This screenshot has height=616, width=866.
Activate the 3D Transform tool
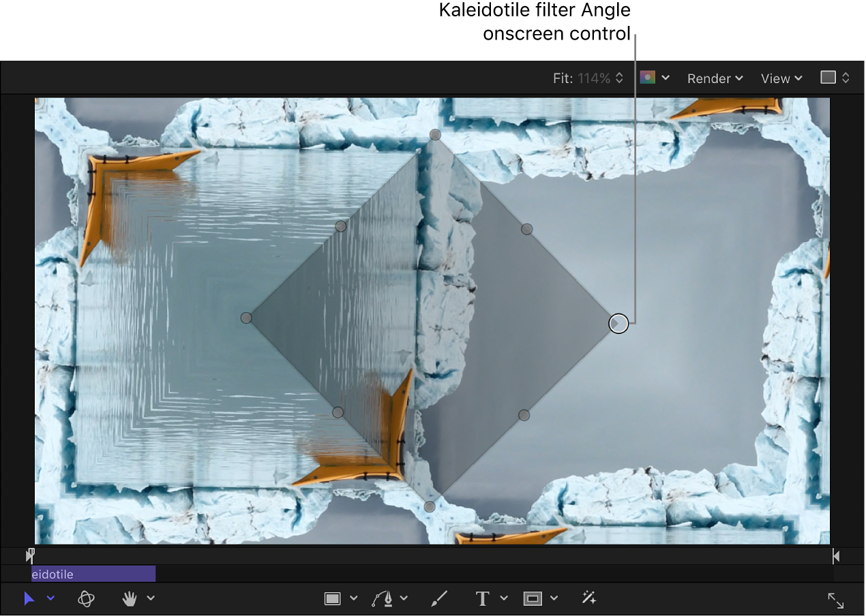click(x=86, y=599)
